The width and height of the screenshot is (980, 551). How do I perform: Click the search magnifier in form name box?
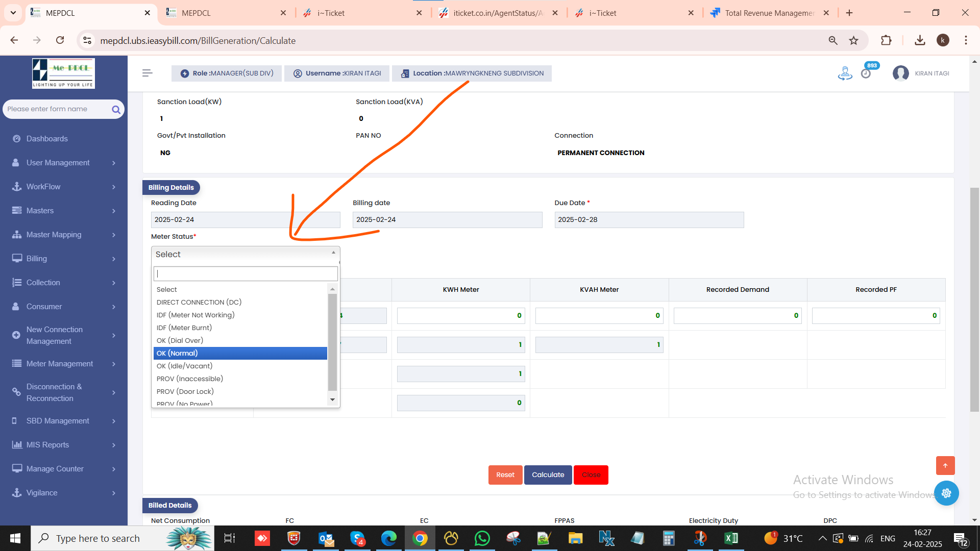tap(116, 109)
